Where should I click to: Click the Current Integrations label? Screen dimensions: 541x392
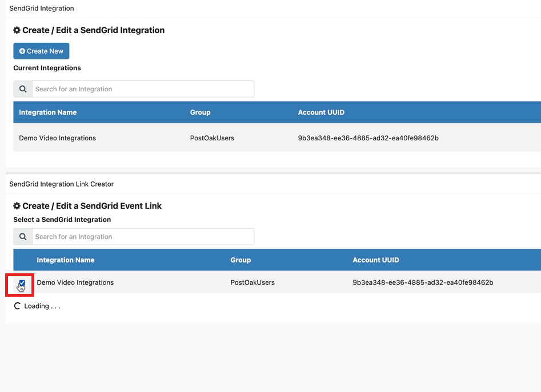(x=47, y=68)
